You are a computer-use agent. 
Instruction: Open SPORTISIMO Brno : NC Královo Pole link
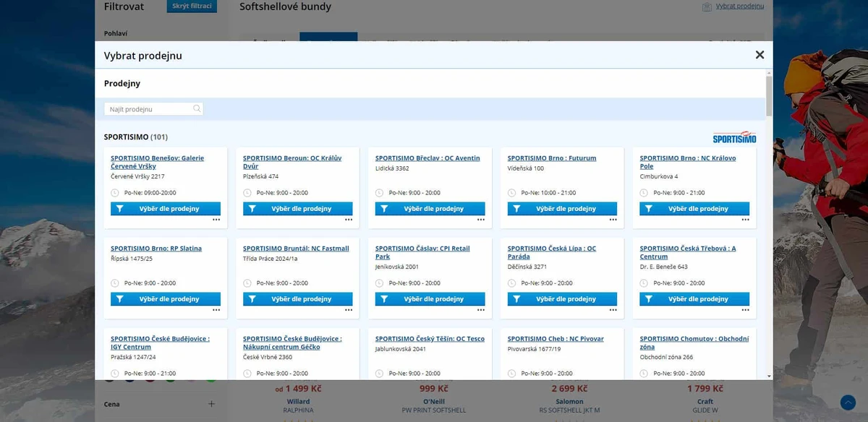click(688, 162)
